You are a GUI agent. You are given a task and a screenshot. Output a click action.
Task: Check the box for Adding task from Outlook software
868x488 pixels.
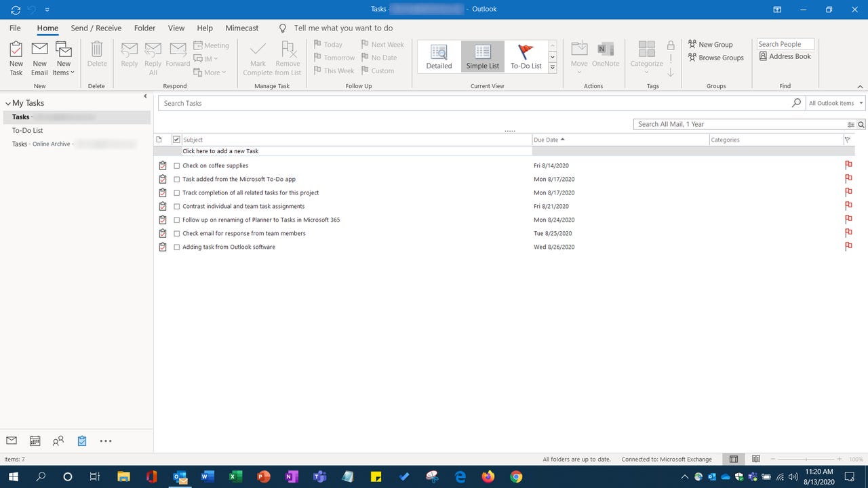(x=176, y=247)
